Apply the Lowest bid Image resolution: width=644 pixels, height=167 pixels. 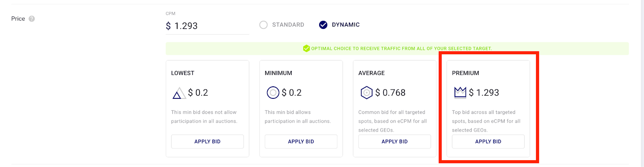click(x=207, y=142)
